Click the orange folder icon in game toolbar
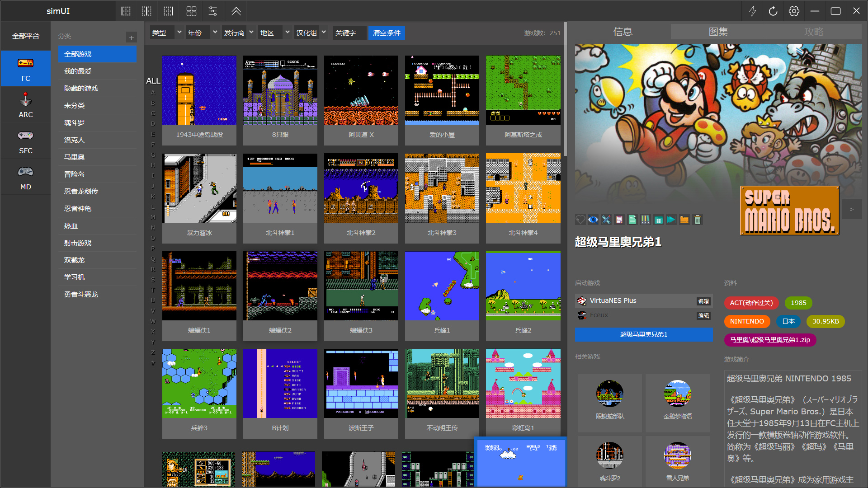Screen dimensions: 868x488 pos(684,220)
